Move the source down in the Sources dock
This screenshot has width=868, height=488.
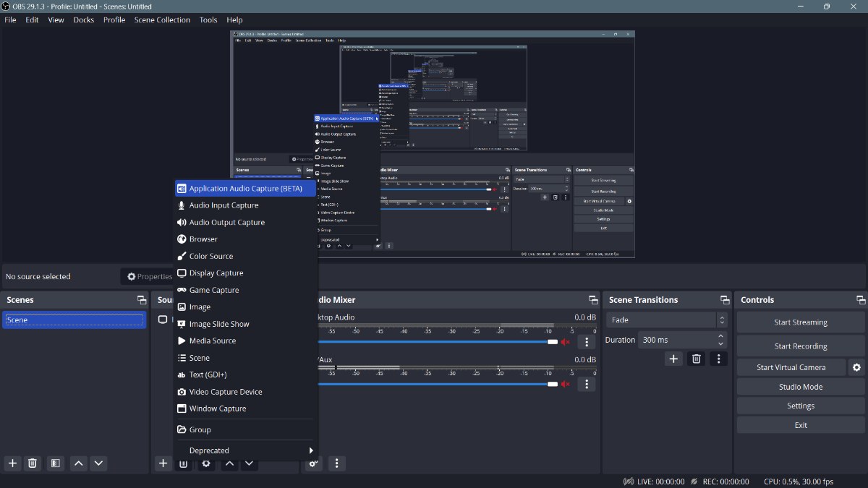250,463
